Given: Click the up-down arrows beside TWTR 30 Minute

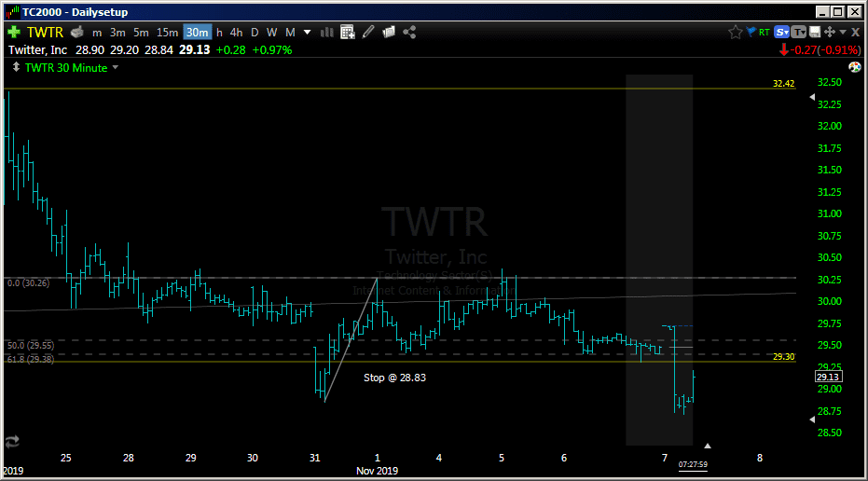Looking at the screenshot, I should (16, 67).
